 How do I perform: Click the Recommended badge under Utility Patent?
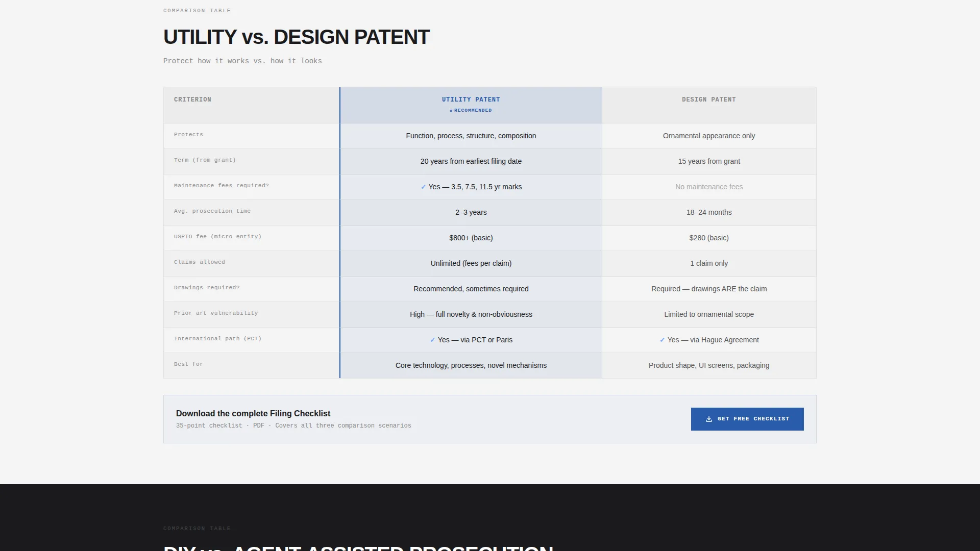pos(471,110)
